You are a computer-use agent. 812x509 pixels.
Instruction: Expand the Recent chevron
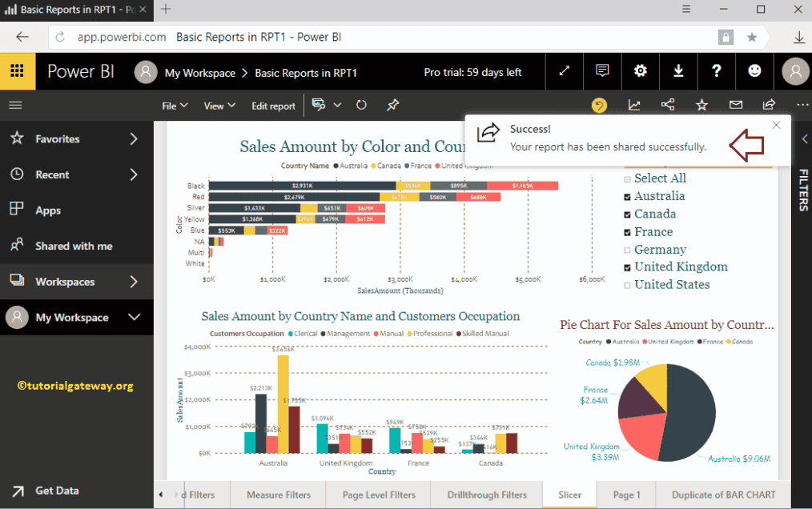point(134,174)
